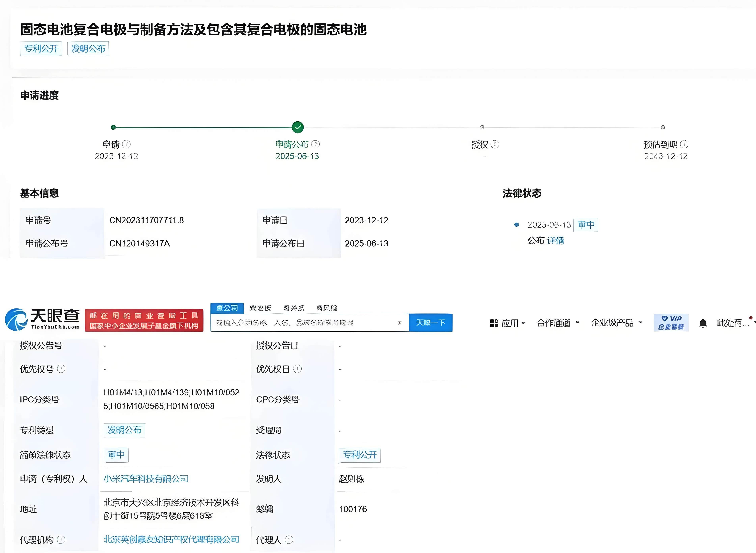Screen dimensions: 756x553
Task: Select the 查公司 search tab
Action: coord(227,308)
